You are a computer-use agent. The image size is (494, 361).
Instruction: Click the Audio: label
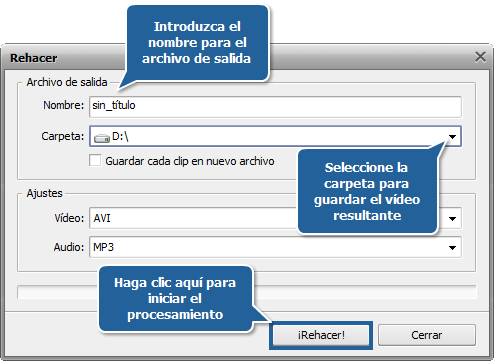tap(69, 247)
